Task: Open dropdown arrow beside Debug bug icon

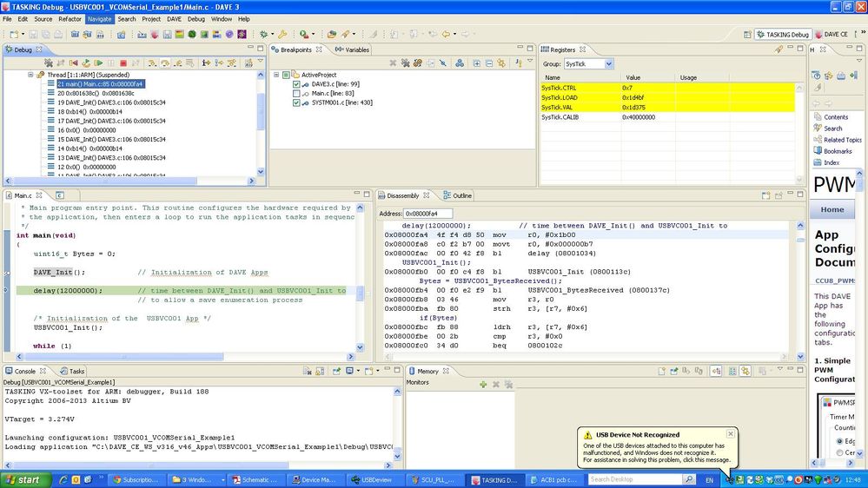Action: [272, 35]
